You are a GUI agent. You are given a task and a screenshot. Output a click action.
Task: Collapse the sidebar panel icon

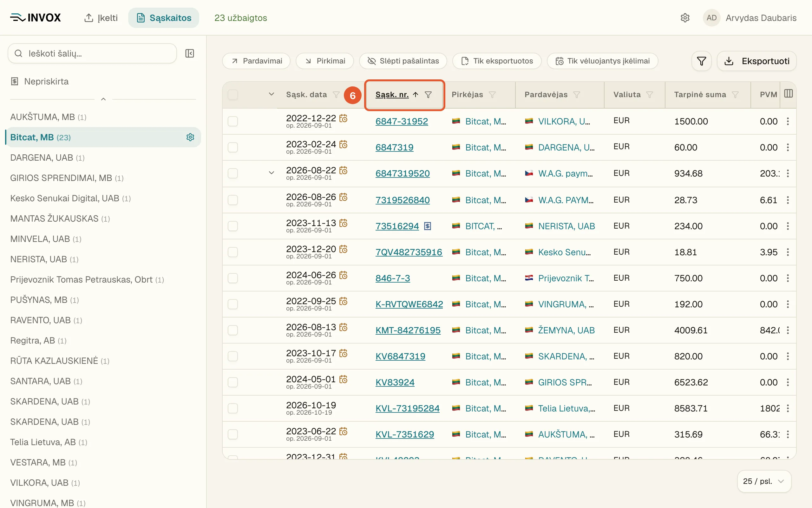(x=190, y=53)
